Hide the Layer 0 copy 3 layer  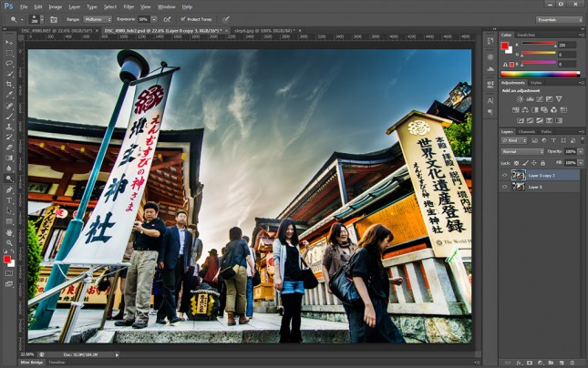tap(504, 175)
